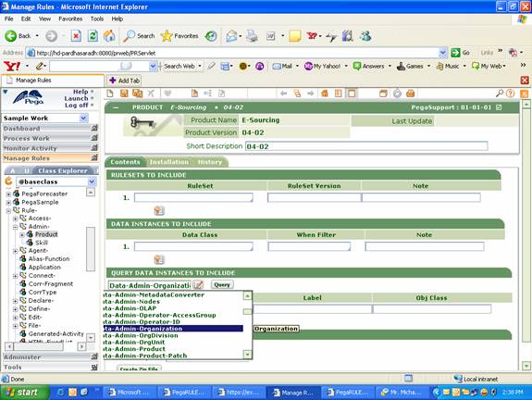The image size is (532, 400).
Task: Click the Log off link
Action: (77, 106)
